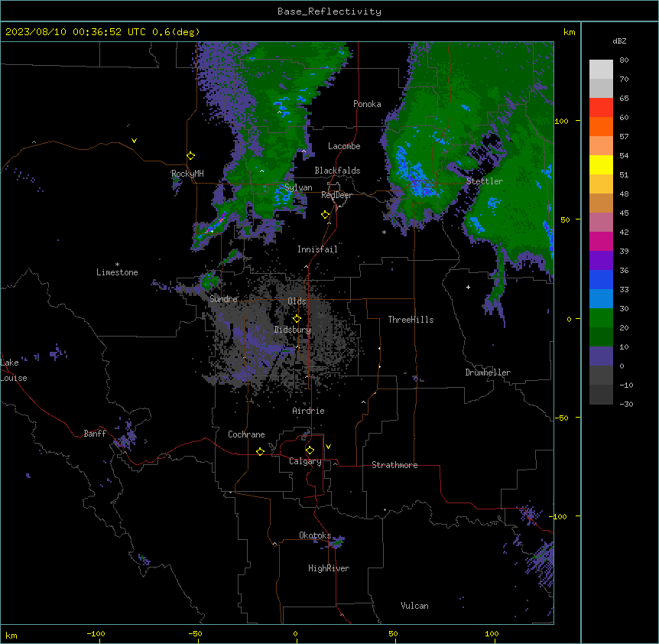Click the dBZ legend heading
This screenshot has height=644, width=659.
(619, 41)
